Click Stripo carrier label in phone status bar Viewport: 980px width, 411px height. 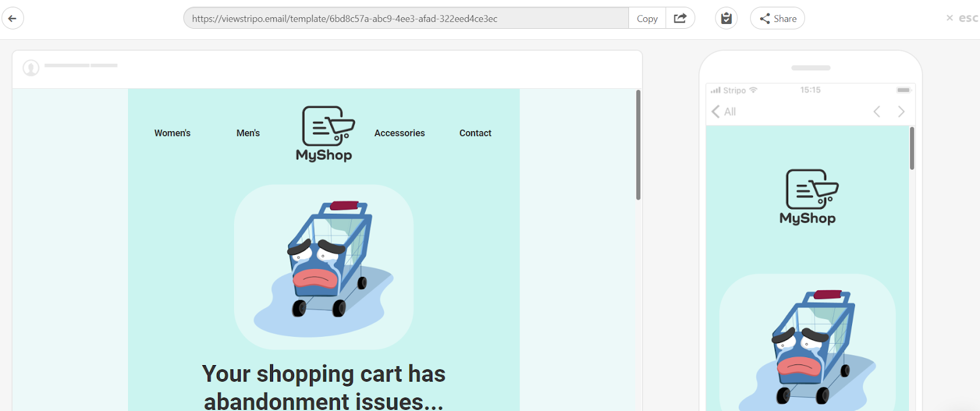(x=734, y=90)
